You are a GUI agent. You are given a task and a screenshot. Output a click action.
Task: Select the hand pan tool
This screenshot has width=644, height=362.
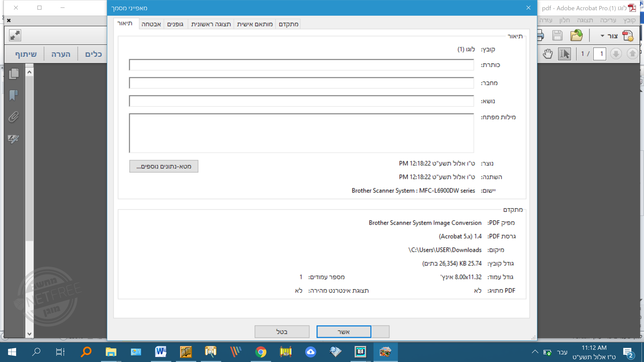click(x=547, y=54)
